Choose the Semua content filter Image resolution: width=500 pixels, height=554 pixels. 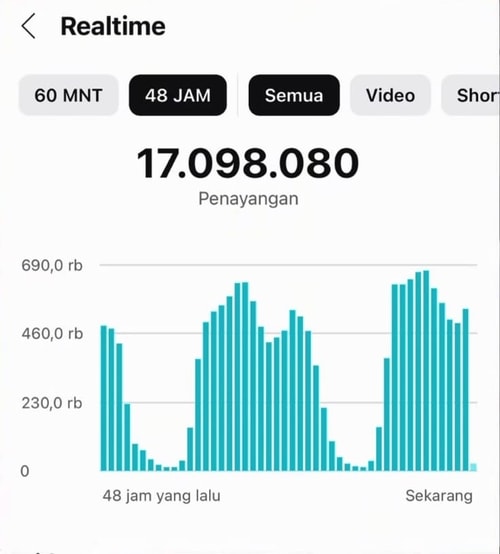tap(294, 95)
